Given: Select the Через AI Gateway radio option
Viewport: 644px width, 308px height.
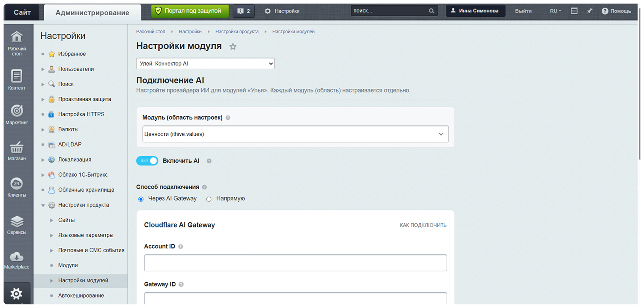Looking at the screenshot, I should (141, 199).
